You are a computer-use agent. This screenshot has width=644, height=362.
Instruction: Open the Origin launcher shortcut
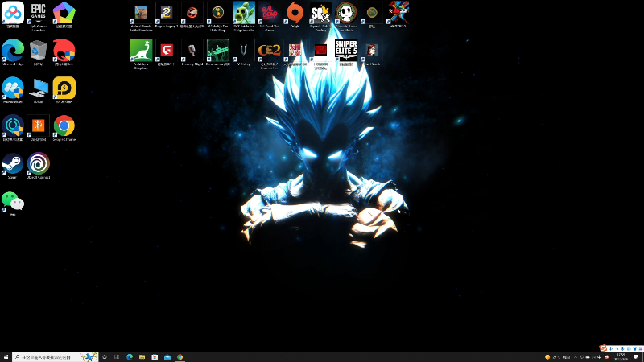(x=295, y=15)
